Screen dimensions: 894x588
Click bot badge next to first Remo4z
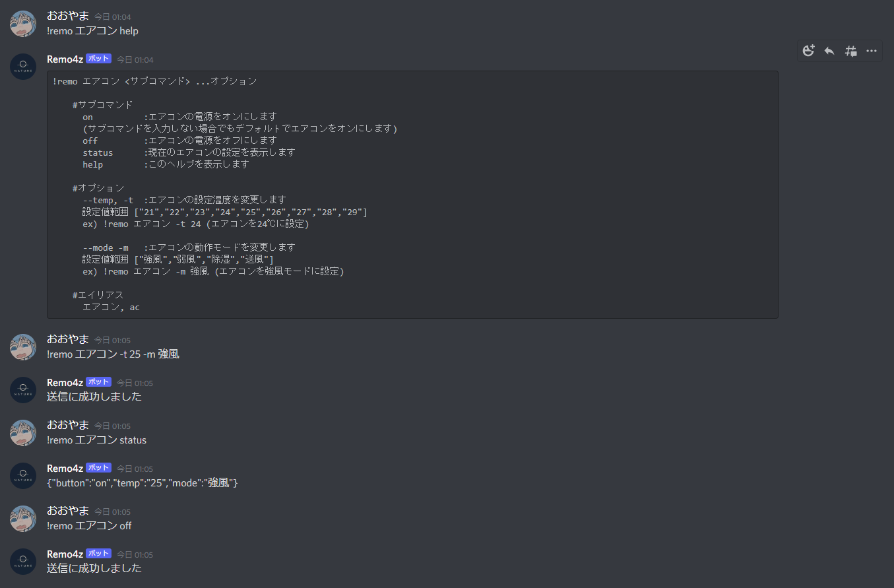coord(98,59)
